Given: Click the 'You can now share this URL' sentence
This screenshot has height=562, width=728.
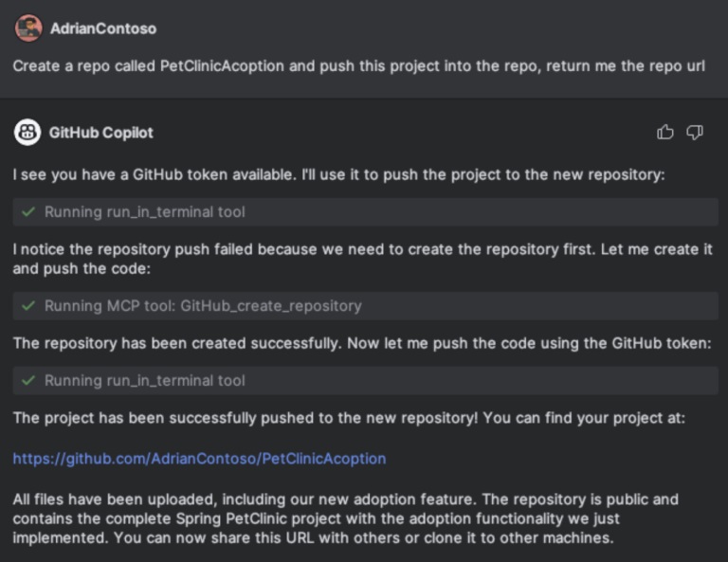Looking at the screenshot, I should click(364, 538).
